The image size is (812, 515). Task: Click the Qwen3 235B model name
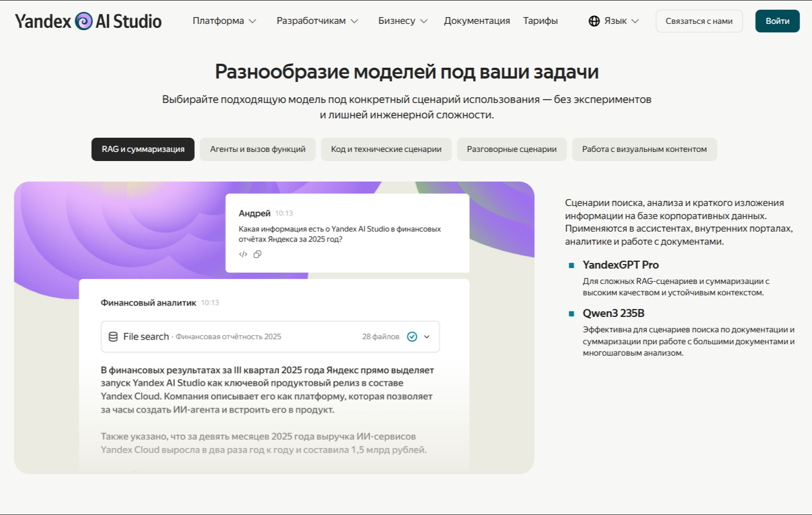(614, 314)
